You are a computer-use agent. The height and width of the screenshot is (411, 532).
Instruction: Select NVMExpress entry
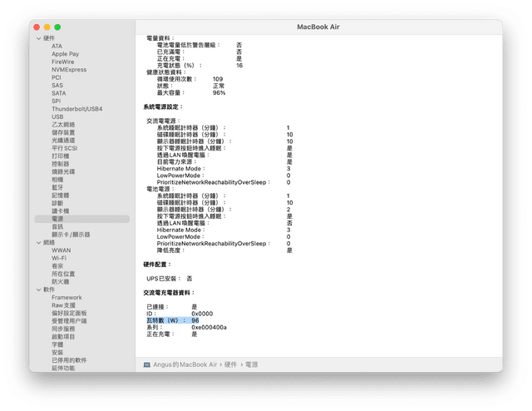click(x=69, y=70)
